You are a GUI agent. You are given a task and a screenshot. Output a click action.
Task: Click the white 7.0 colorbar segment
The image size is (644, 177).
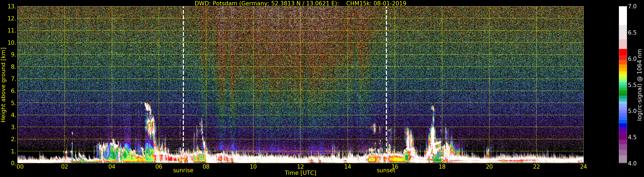click(623, 15)
